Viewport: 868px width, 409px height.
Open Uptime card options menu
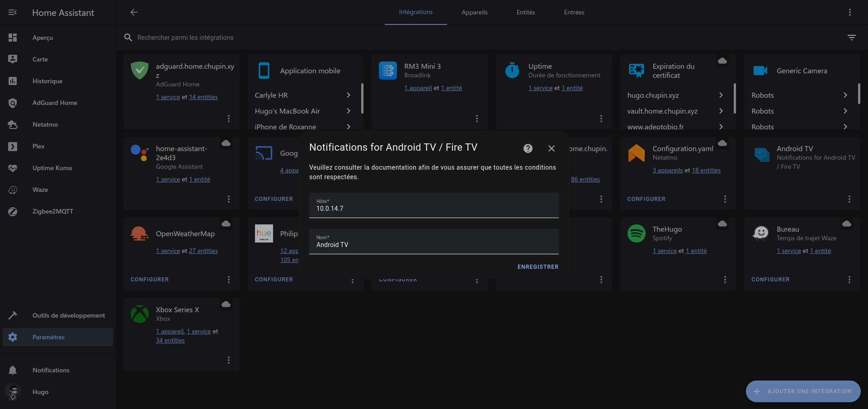tap(601, 119)
